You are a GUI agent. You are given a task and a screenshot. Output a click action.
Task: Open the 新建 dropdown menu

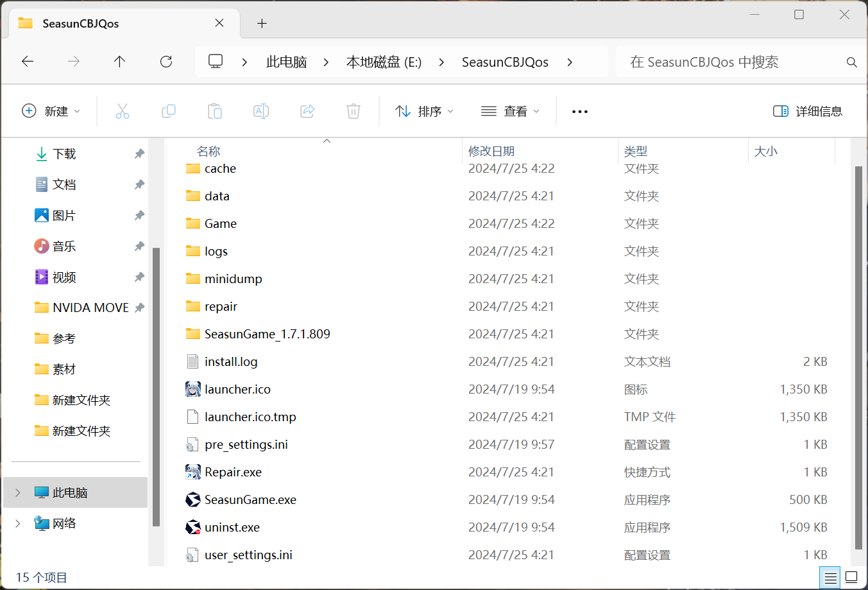[51, 111]
